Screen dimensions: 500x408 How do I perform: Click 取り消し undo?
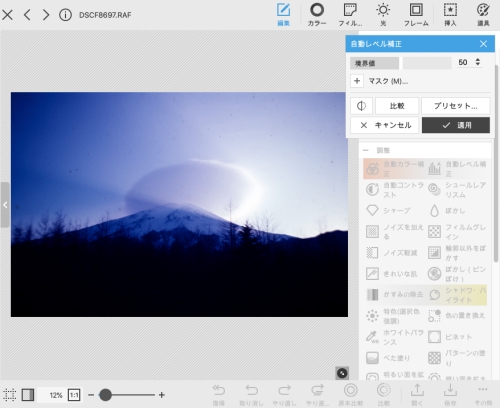click(251, 395)
